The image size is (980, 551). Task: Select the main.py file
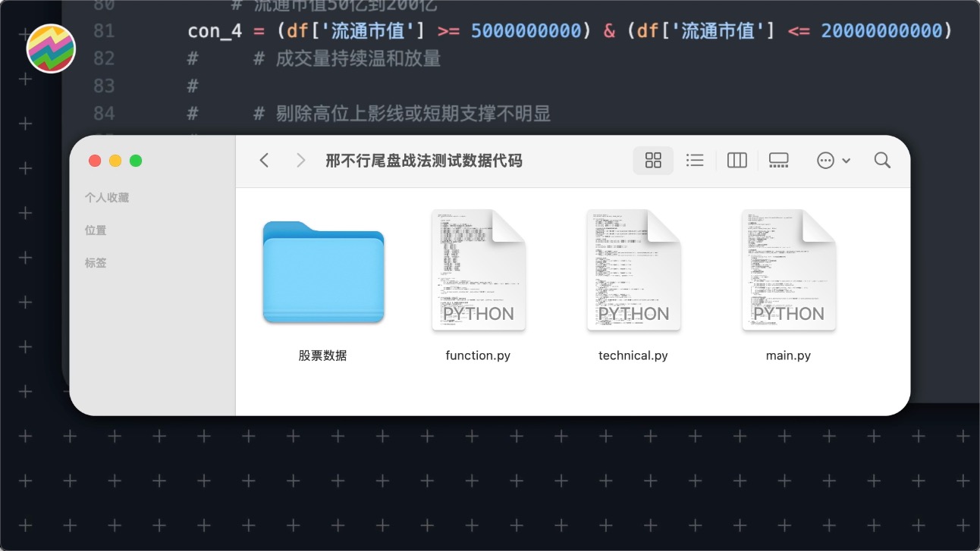point(788,271)
